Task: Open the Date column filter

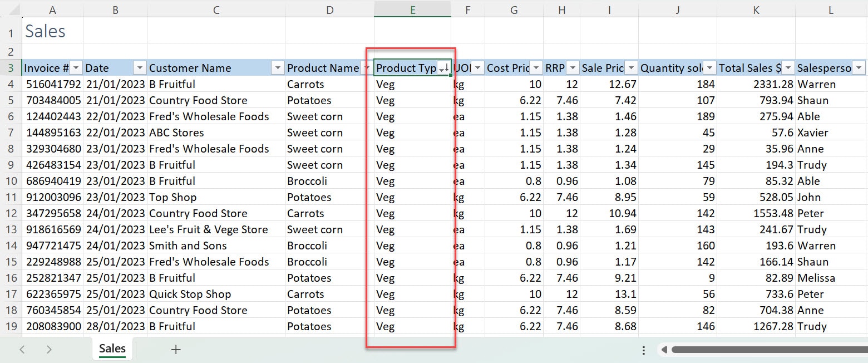Action: click(139, 68)
